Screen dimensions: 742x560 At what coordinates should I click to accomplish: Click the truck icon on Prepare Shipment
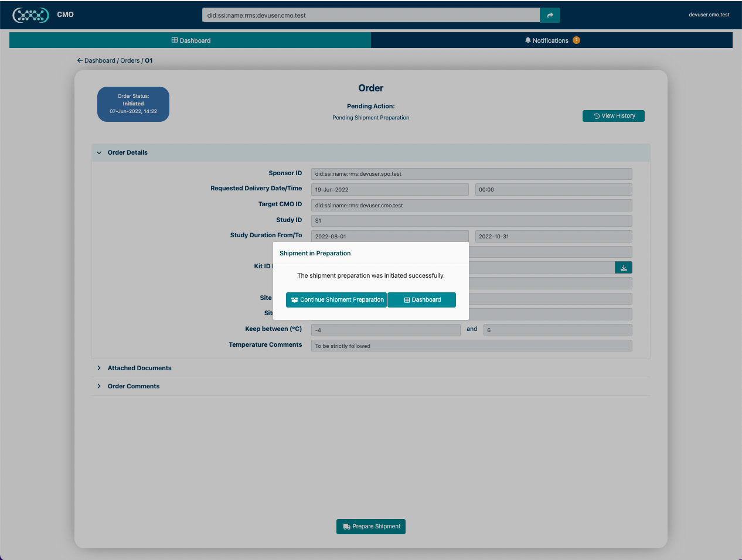point(346,527)
